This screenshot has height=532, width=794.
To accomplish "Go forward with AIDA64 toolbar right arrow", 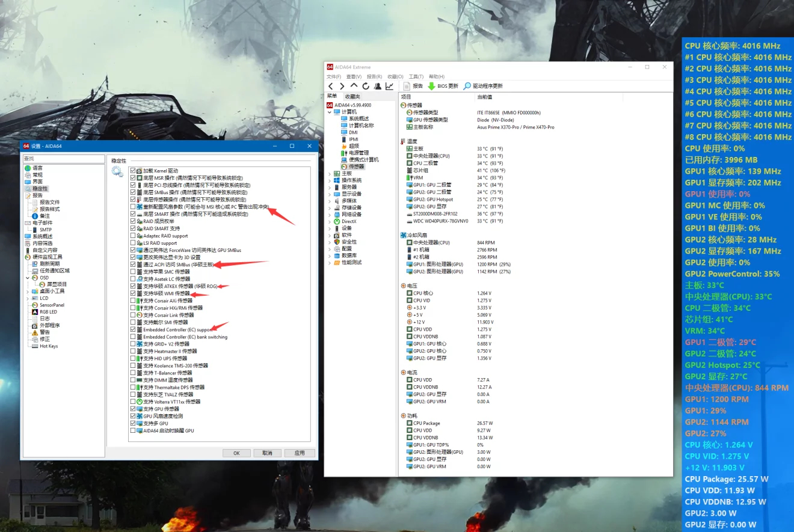I will click(x=342, y=86).
